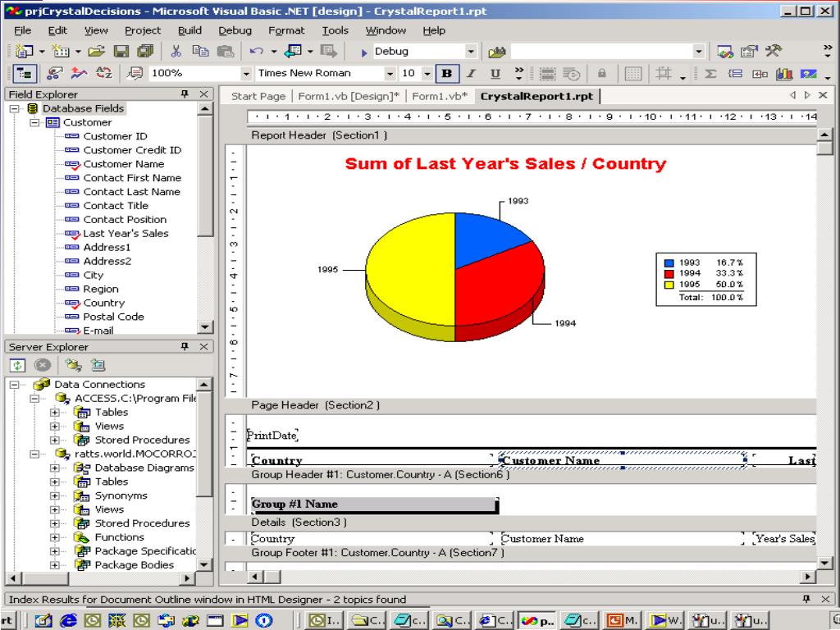Expand the Database Diagrams node
Screen dimensions: 840x630
pos(55,468)
